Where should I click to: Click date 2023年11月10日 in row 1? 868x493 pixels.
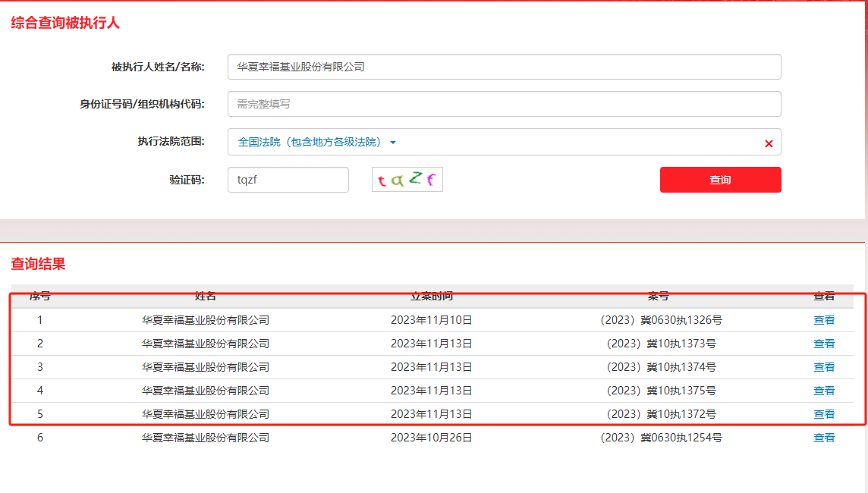[x=431, y=320]
